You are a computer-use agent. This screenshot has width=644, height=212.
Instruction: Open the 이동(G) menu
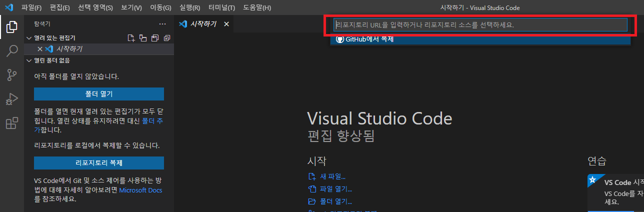tap(160, 7)
